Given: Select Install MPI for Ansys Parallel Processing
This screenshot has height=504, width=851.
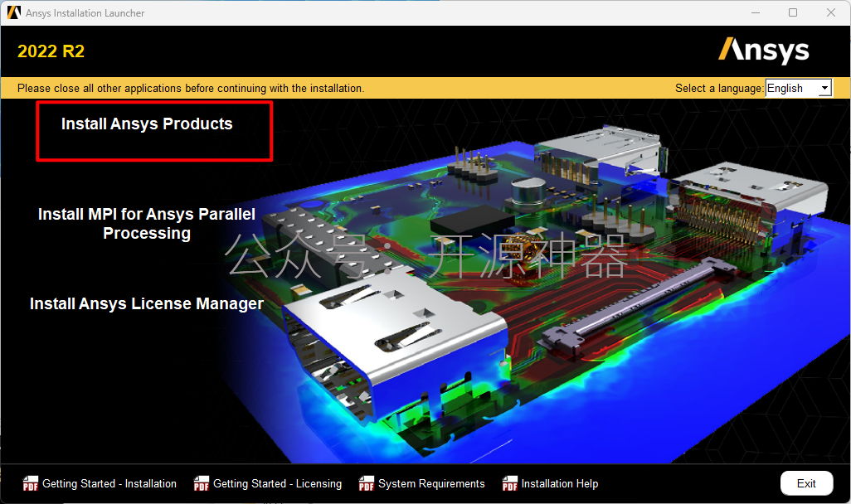Looking at the screenshot, I should pos(147,224).
